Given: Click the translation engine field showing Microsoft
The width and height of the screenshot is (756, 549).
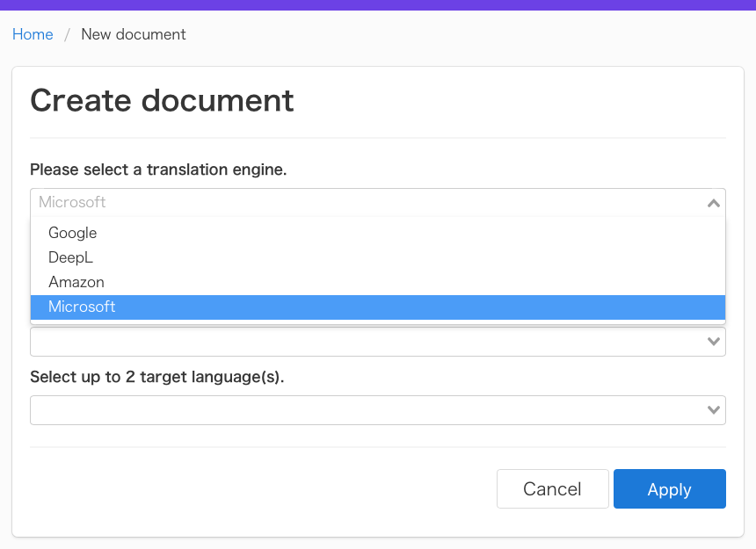Looking at the screenshot, I should (378, 202).
